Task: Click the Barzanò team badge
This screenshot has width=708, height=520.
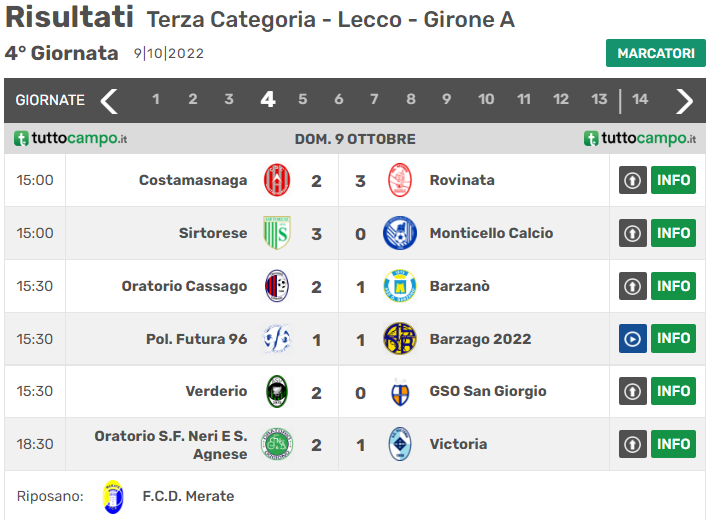Action: pos(400,286)
